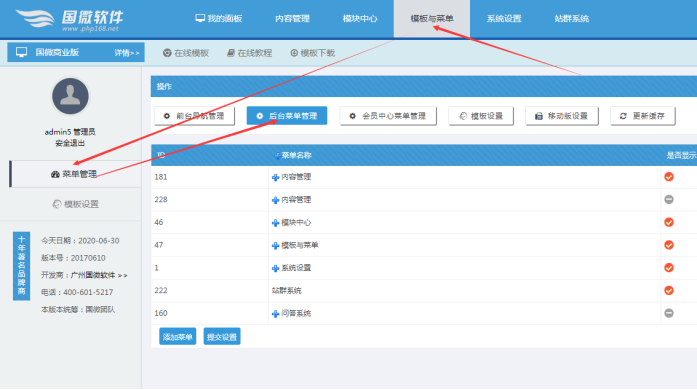Expand 模块中心 row plus icon

275,223
